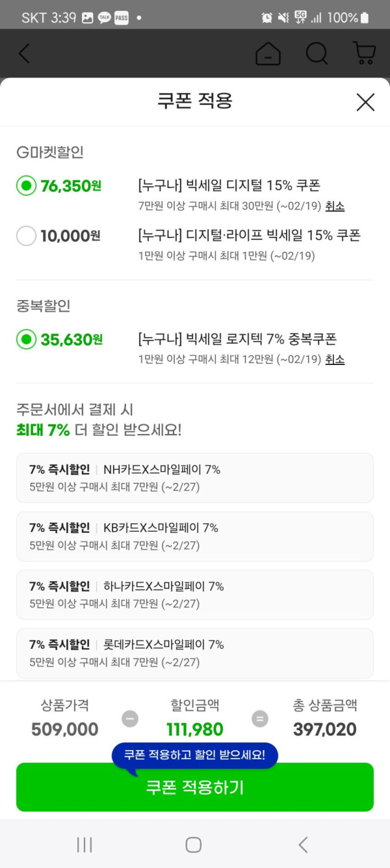Screen dimensions: 390x868
Task: Toggle the 35,630원 duplicate coupon radio
Action: click(26, 339)
